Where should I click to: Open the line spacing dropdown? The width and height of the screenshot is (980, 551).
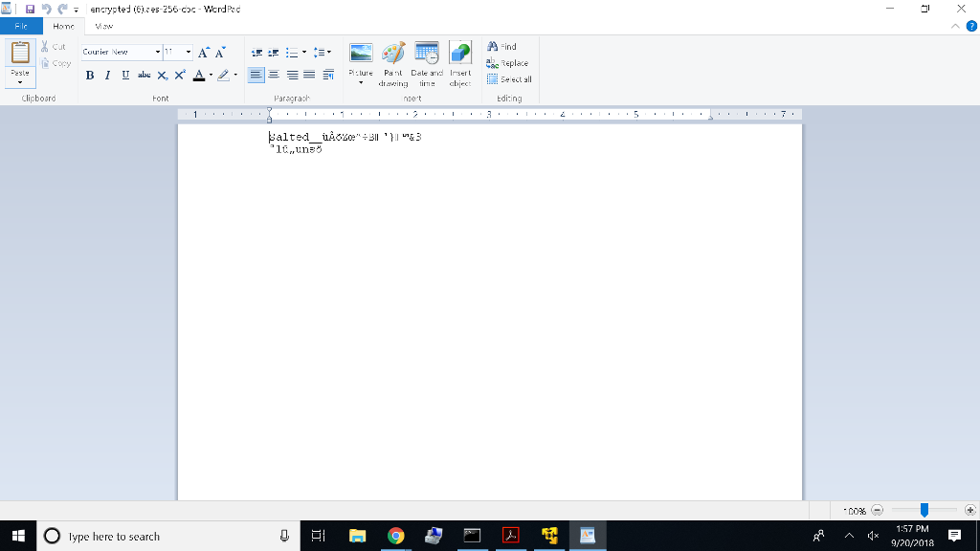(323, 53)
